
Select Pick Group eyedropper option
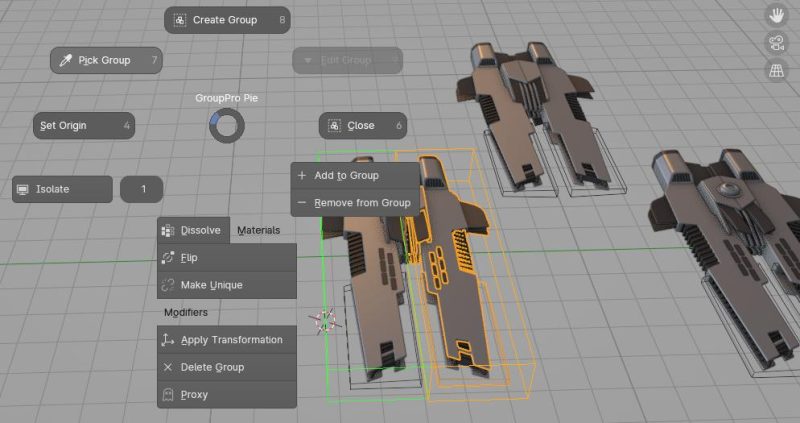pyautogui.click(x=105, y=60)
